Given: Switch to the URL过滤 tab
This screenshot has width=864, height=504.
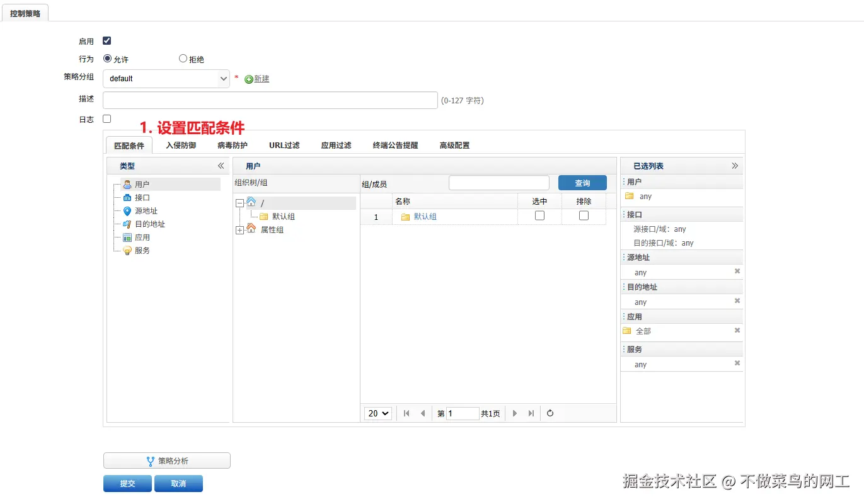Looking at the screenshot, I should pos(284,145).
